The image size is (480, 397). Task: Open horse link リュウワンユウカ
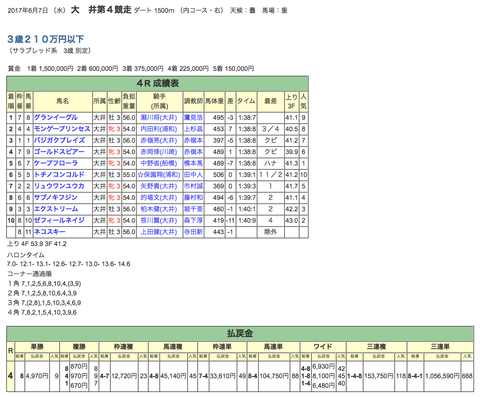pyautogui.click(x=59, y=186)
